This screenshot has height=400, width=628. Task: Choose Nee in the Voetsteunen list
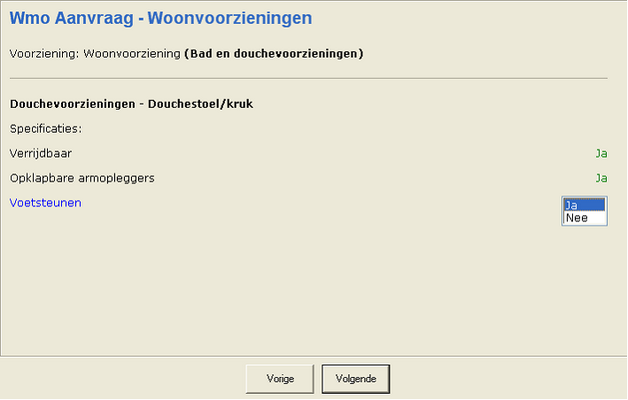pyautogui.click(x=584, y=218)
